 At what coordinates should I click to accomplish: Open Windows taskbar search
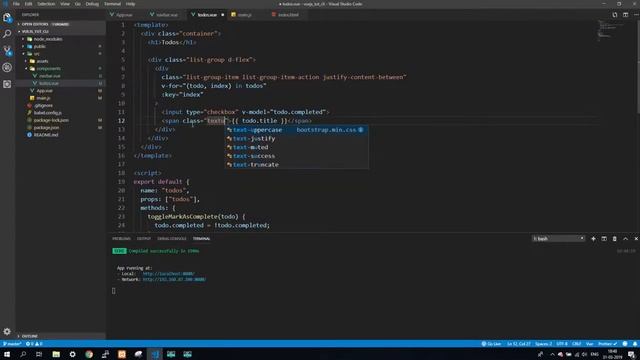pyautogui.click(x=23, y=354)
